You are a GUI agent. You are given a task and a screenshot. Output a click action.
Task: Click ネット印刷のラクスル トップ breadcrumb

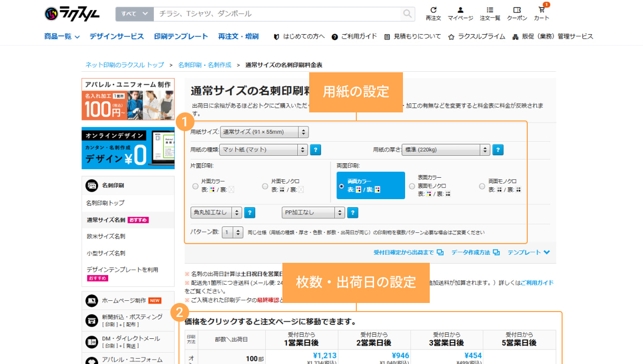point(125,65)
